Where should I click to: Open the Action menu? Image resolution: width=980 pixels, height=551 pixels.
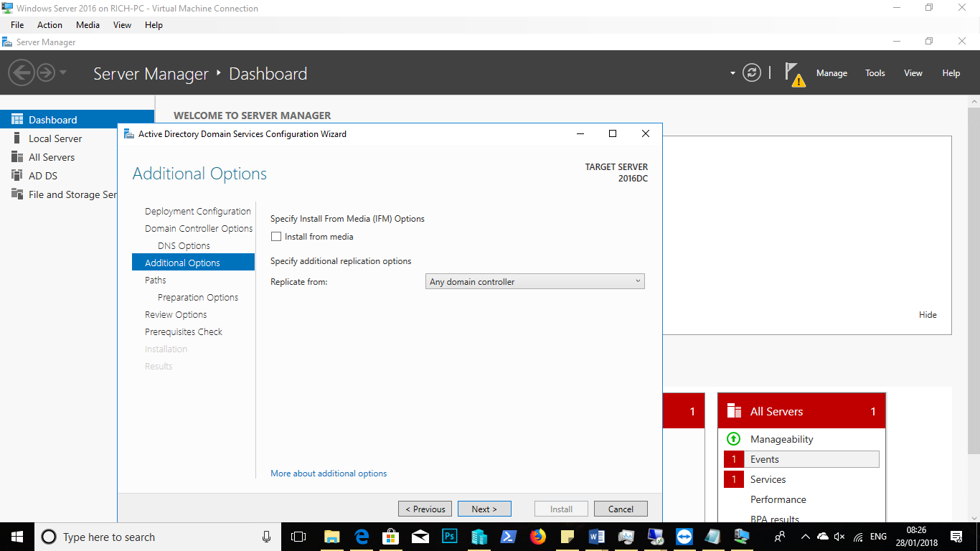50,24
